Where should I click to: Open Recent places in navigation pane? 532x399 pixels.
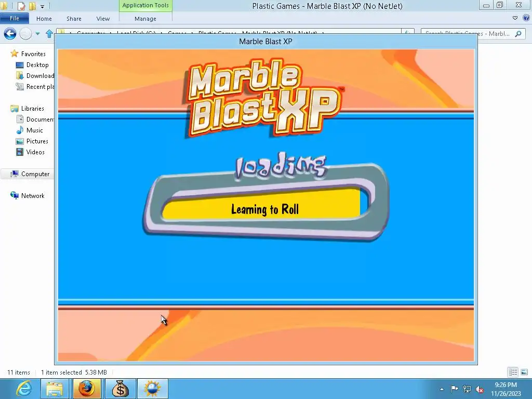point(40,87)
